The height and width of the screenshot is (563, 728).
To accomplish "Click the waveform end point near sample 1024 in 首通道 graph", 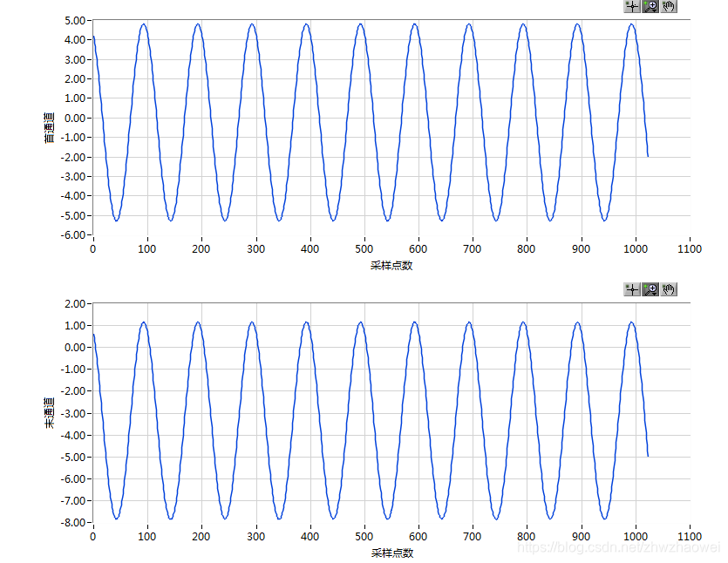I will tap(648, 156).
